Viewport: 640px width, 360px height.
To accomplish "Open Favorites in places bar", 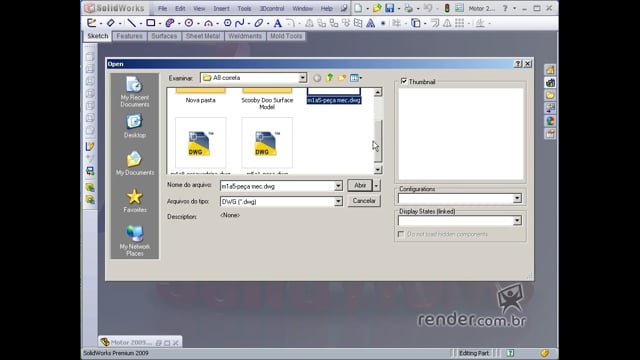I will [135, 201].
